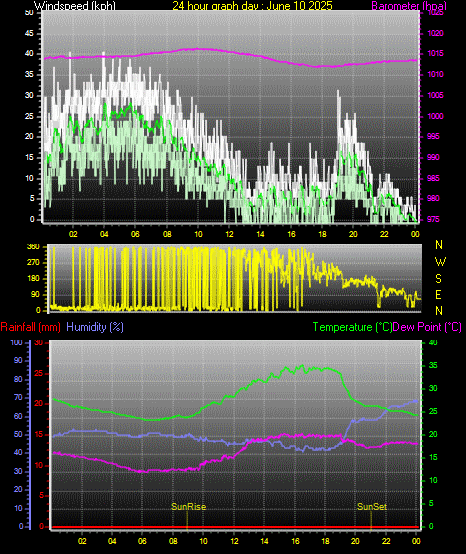
Task: Click the Barometer (hpa) axis title
Action: (409, 6)
